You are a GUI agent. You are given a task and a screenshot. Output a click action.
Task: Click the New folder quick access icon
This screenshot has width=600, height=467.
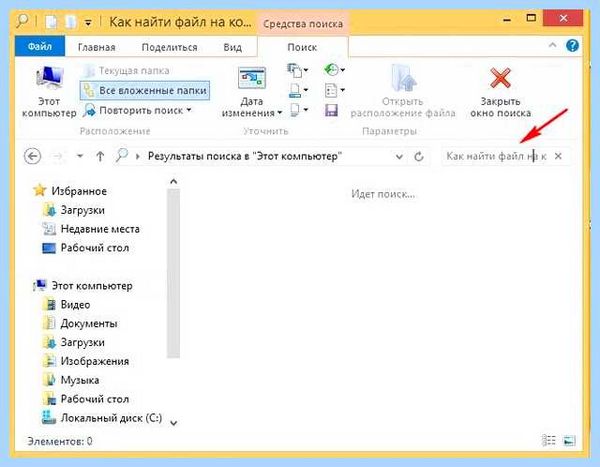(71, 22)
